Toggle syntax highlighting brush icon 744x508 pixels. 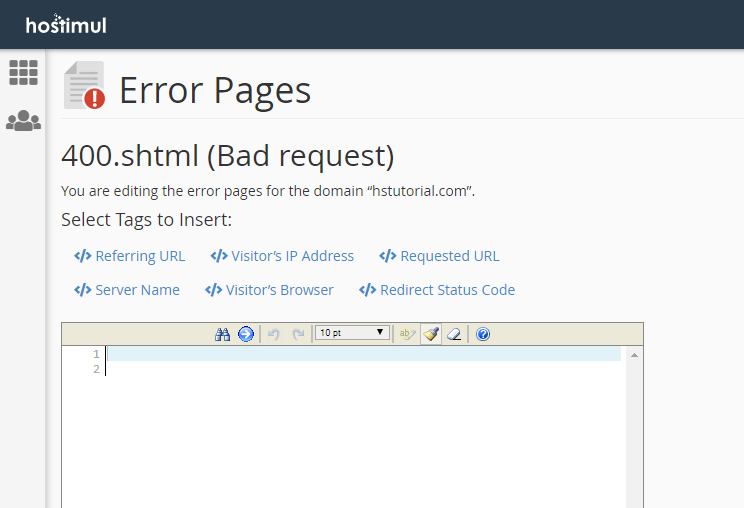point(431,334)
